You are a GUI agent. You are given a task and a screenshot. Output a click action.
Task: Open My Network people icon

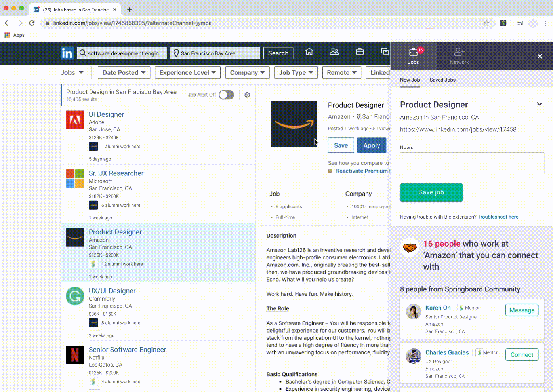334,52
